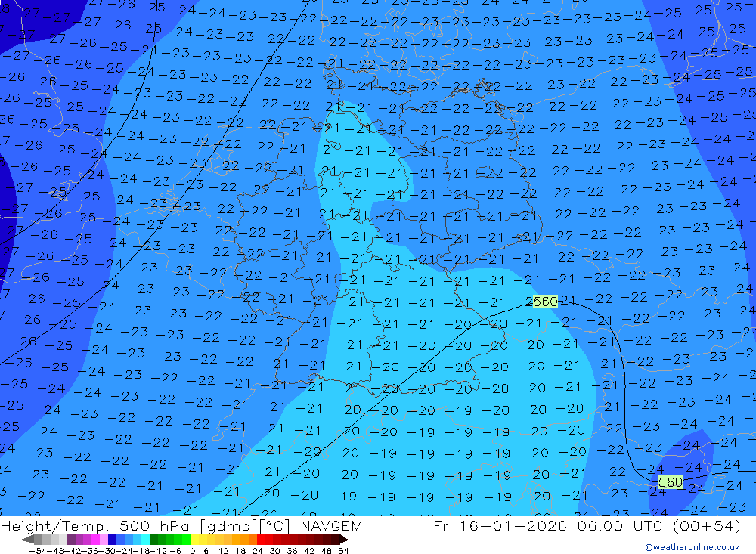Pick the dark green legend swatch at -18
The width and height of the screenshot is (756, 554).
(x=153, y=540)
